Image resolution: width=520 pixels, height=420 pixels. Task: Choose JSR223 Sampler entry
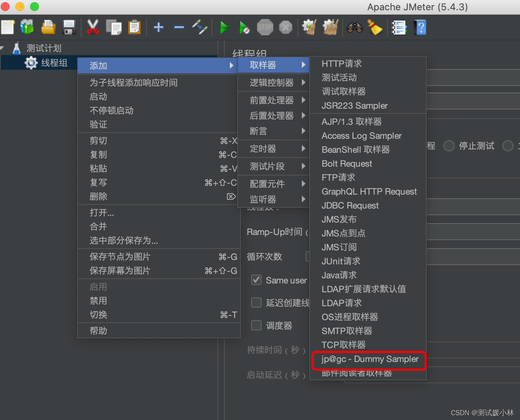pos(368,105)
